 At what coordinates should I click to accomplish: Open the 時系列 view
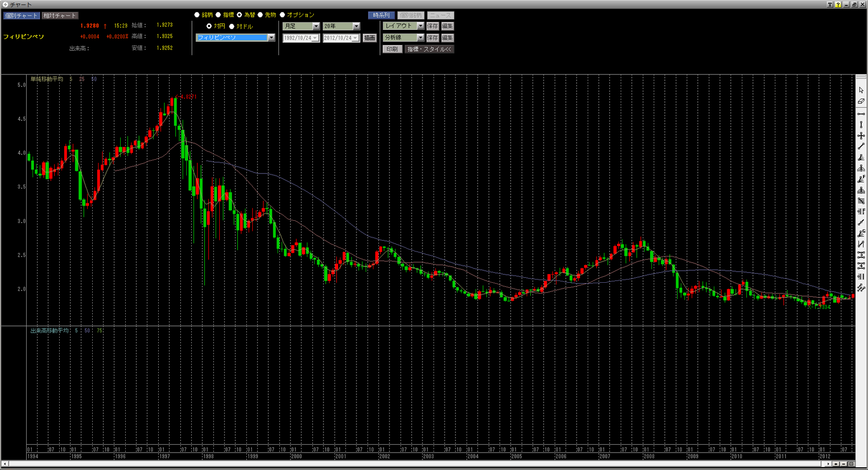pyautogui.click(x=381, y=15)
